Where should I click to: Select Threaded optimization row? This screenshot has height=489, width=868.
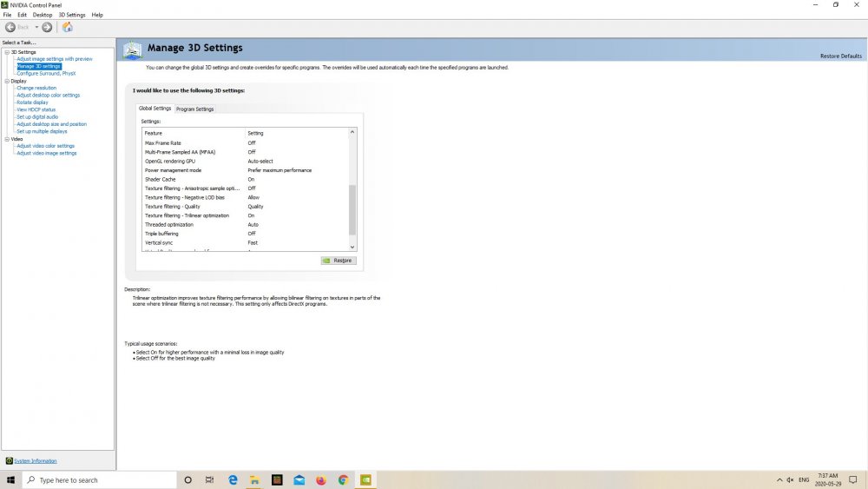246,224
